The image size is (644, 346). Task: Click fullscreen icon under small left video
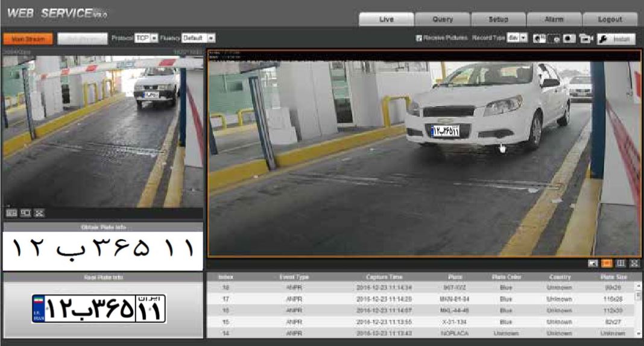click(x=39, y=213)
